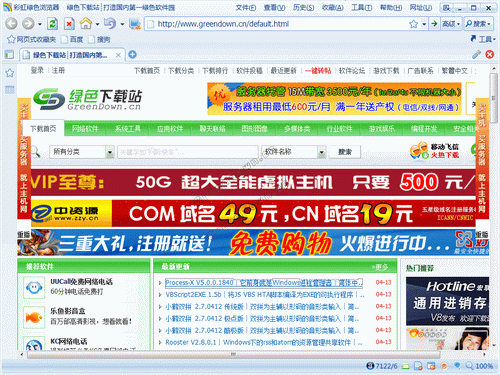The width and height of the screenshot is (500, 375).
Task: Open the 软件名称 combo box
Action: 293,152
